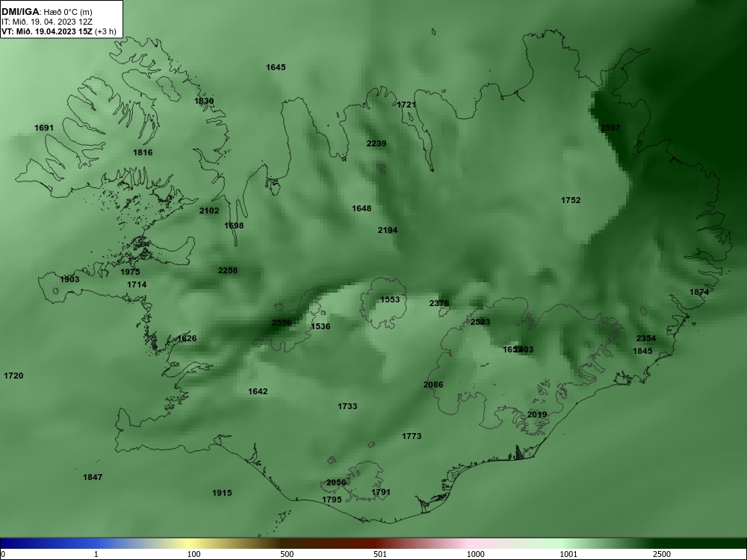The width and height of the screenshot is (747, 560).
Task: Click the title line 'DMI/IGA: Hæð 0°C (m)'
Action: coord(46,12)
